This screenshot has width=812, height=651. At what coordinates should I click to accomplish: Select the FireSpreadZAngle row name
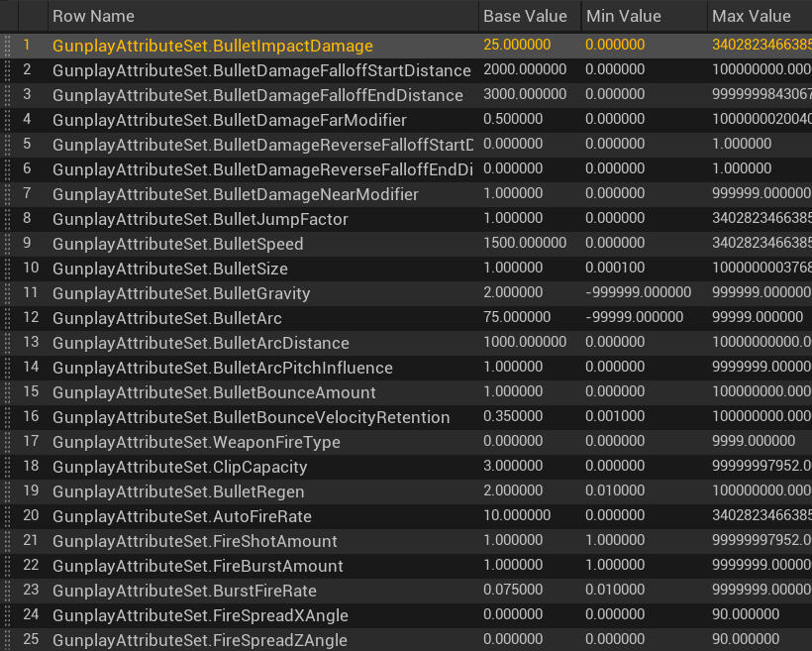tap(200, 641)
